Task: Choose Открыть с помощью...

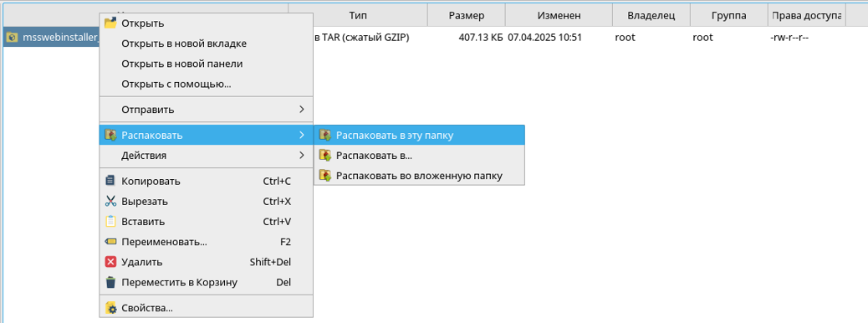Action: pyautogui.click(x=206, y=85)
